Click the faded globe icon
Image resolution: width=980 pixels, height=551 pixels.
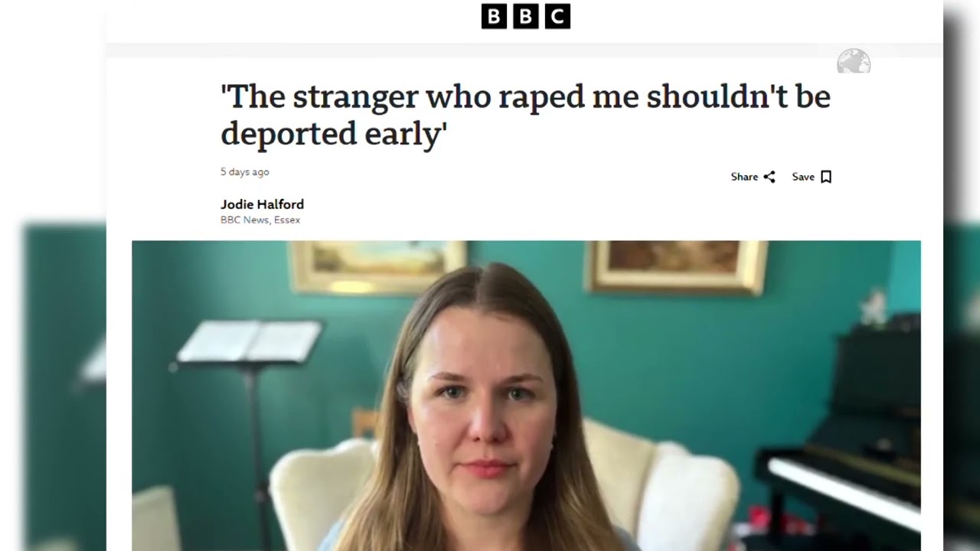tap(854, 61)
